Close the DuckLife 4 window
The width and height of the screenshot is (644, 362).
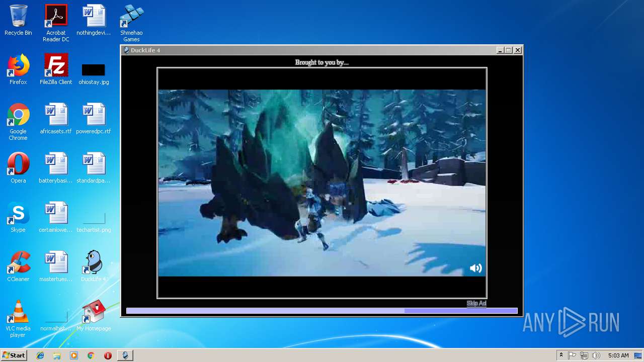518,50
